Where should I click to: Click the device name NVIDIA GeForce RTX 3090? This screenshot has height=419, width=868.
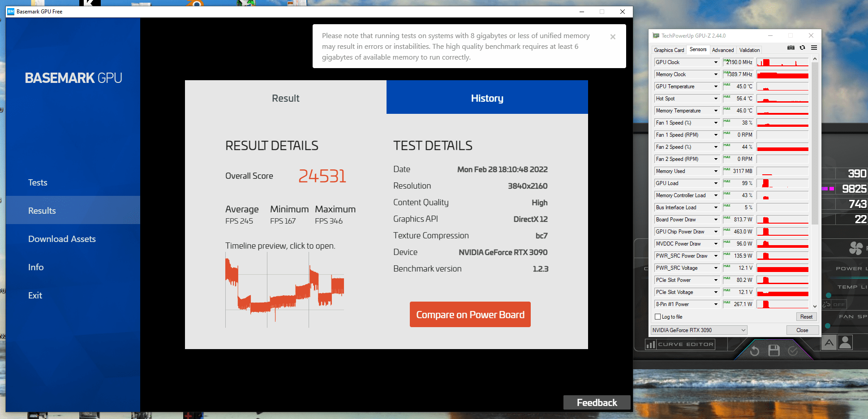point(503,252)
